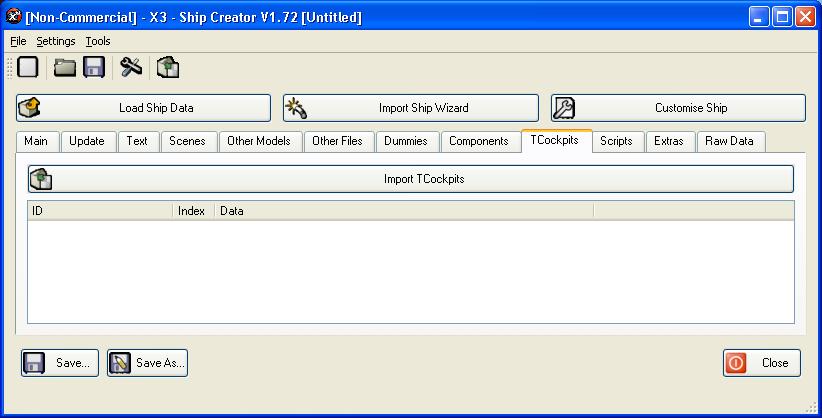Open the File menu
The height and width of the screenshot is (418, 822).
click(x=18, y=41)
